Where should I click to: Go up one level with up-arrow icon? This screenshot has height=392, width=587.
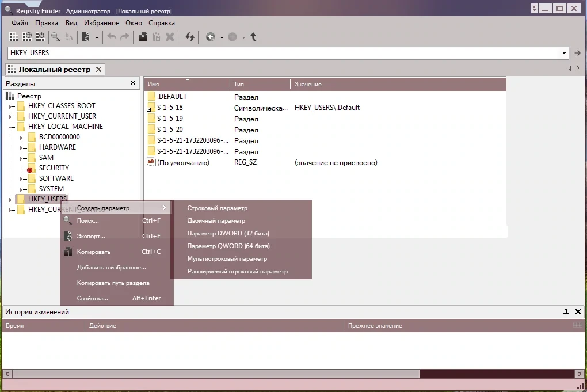pyautogui.click(x=254, y=37)
